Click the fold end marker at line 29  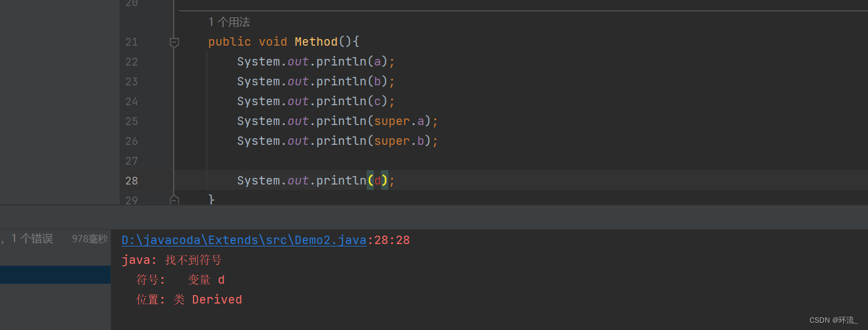(174, 200)
